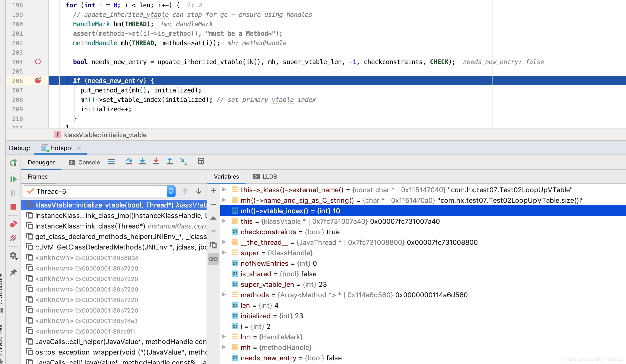Expand the methods variable node
The height and width of the screenshot is (364, 626).
(224, 295)
